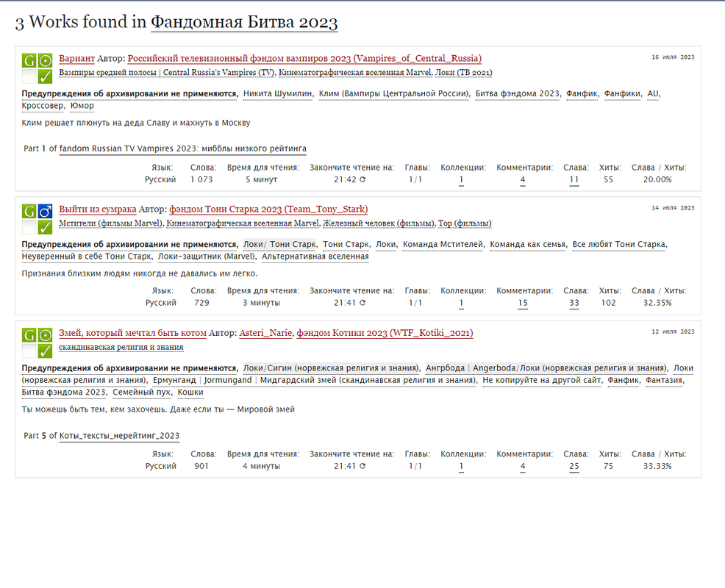Open fandom Вампиры средней полосы | Central Russia's Vampires
The width and height of the screenshot is (725, 588).
(167, 73)
